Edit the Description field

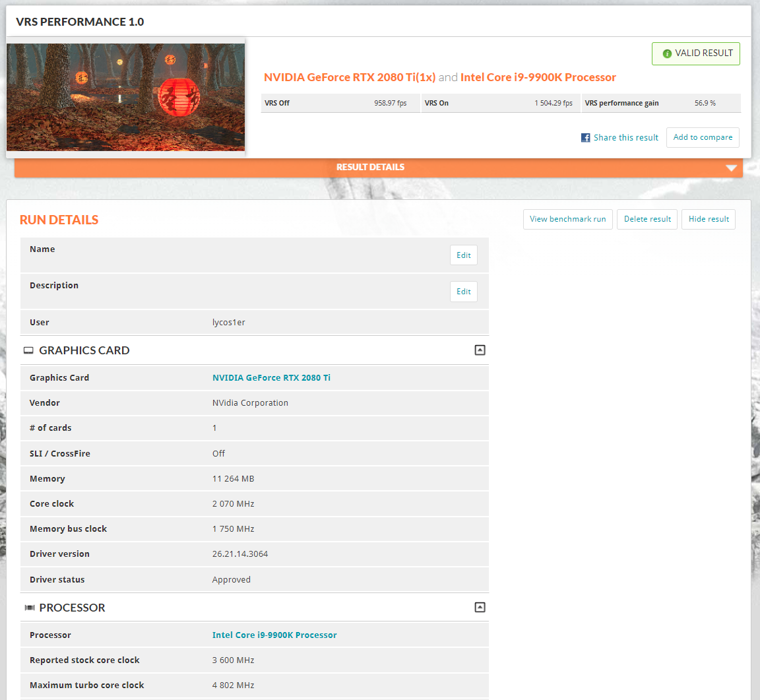(x=463, y=292)
